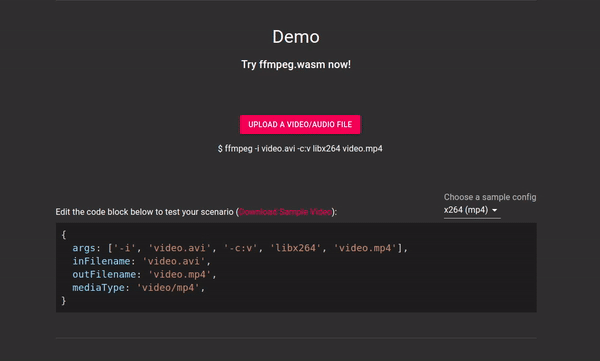Click the Upload a Video/Audio File button
The height and width of the screenshot is (361, 600).
(300, 124)
